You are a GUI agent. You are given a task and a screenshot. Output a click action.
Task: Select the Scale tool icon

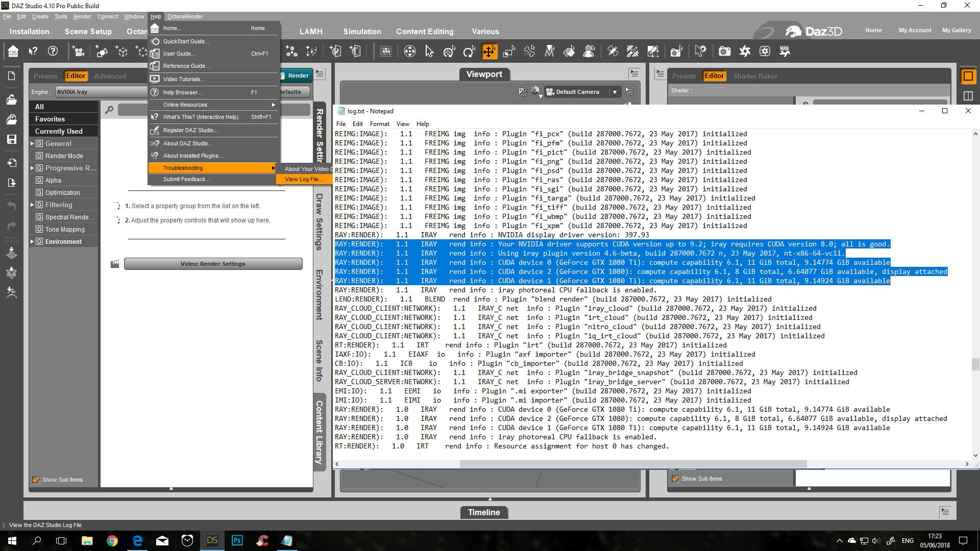(x=509, y=52)
